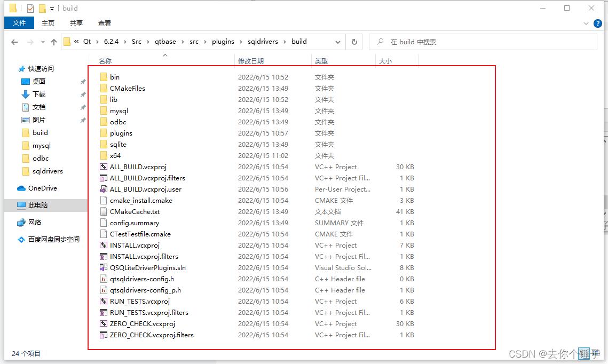The image size is (608, 364).
Task: Jump to the 6.2.4 path segment
Action: click(111, 42)
